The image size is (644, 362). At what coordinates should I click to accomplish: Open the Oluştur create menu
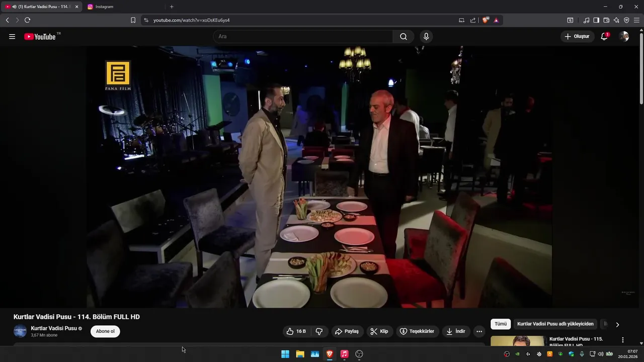pyautogui.click(x=577, y=37)
